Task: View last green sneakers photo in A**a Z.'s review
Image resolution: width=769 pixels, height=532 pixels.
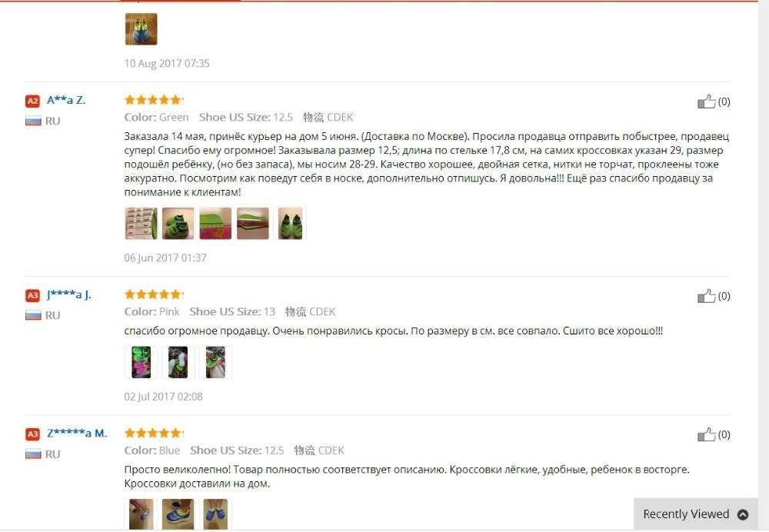Action: (290, 224)
